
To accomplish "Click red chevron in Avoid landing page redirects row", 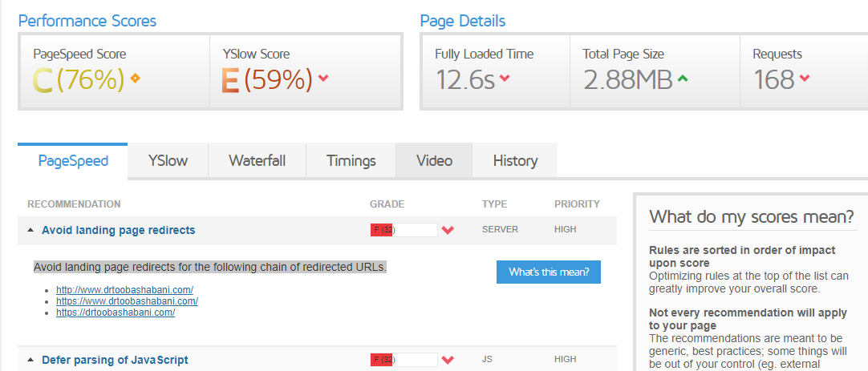I will [x=448, y=231].
